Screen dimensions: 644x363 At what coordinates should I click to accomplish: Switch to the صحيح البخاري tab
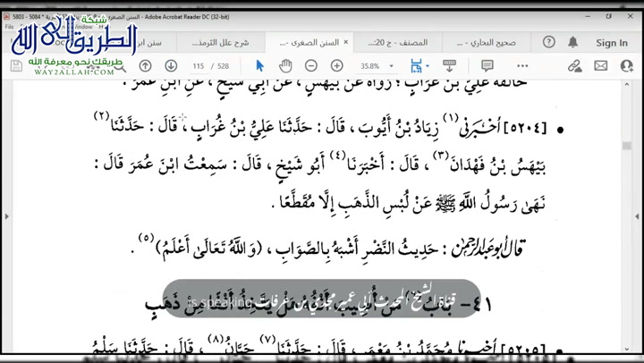coord(487,43)
